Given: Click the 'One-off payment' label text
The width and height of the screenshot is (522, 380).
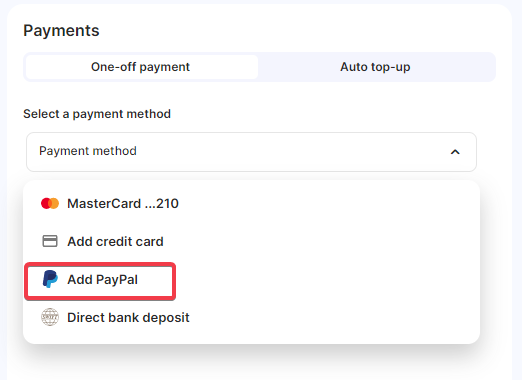Looking at the screenshot, I should (140, 67).
